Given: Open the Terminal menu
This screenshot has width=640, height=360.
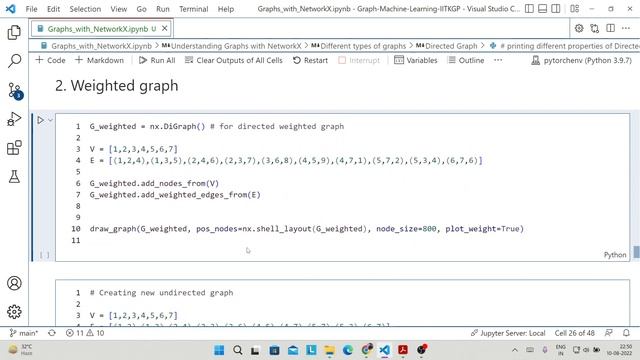Looking at the screenshot, I should point(193,9).
